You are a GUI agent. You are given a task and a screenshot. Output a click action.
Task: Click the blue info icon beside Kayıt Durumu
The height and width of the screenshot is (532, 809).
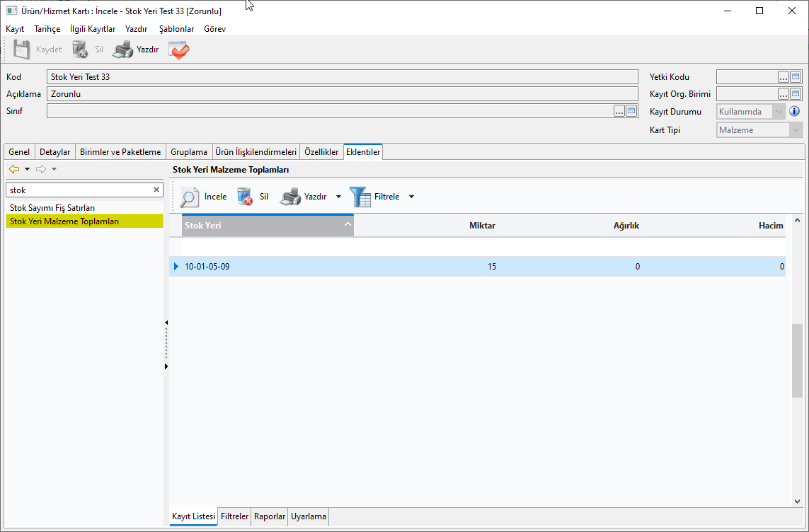click(795, 112)
